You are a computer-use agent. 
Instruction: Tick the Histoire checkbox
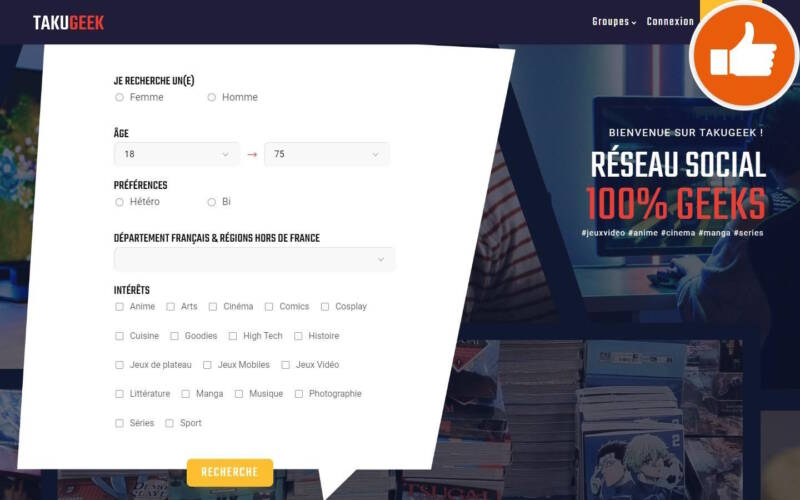tap(298, 336)
